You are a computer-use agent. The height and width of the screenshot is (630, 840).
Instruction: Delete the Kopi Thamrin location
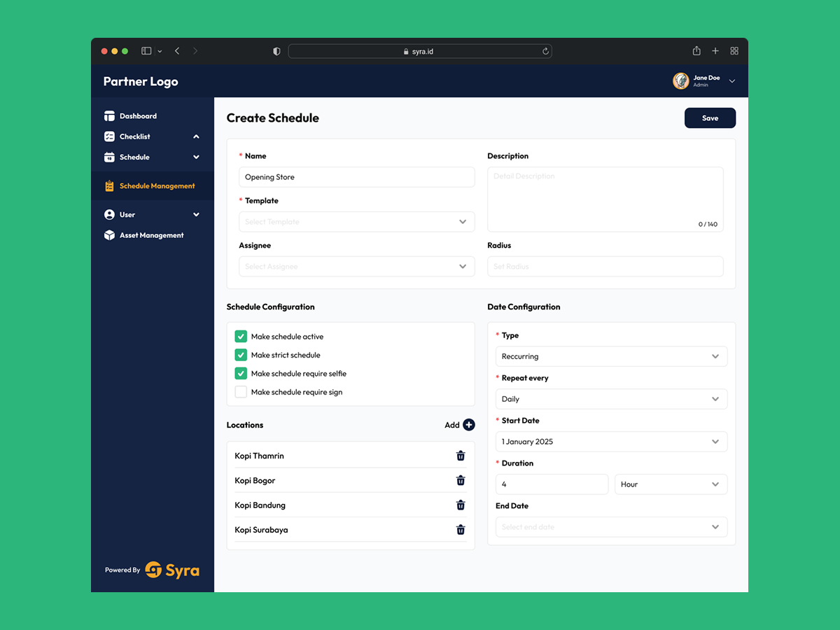pyautogui.click(x=461, y=456)
